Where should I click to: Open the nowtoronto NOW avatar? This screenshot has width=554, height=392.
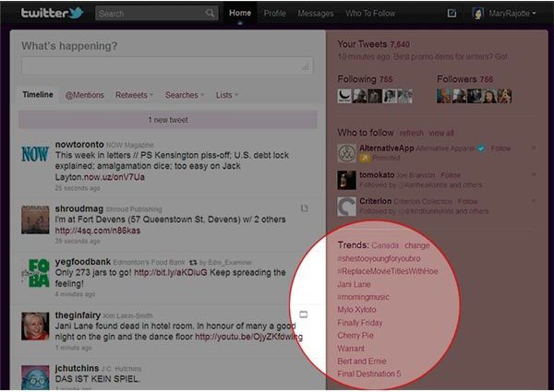tap(35, 154)
